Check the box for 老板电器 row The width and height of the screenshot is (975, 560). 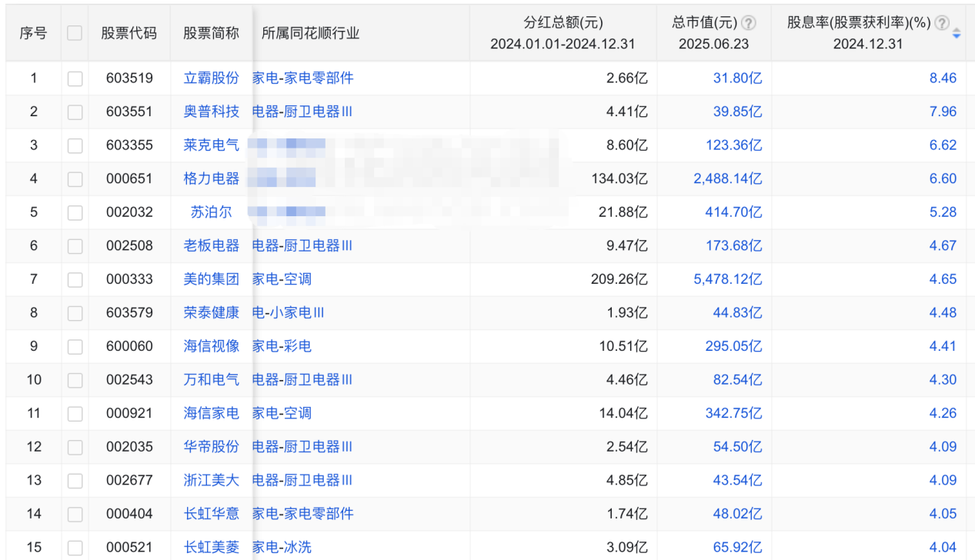[75, 246]
